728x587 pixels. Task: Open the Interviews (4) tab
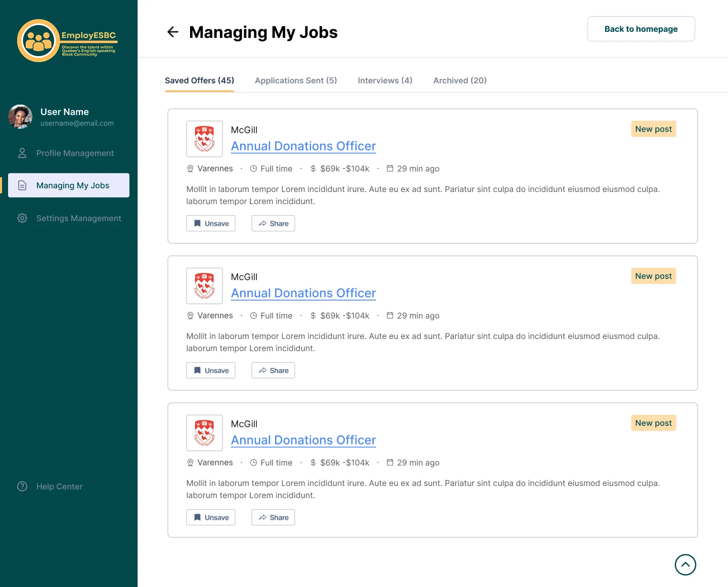click(385, 80)
